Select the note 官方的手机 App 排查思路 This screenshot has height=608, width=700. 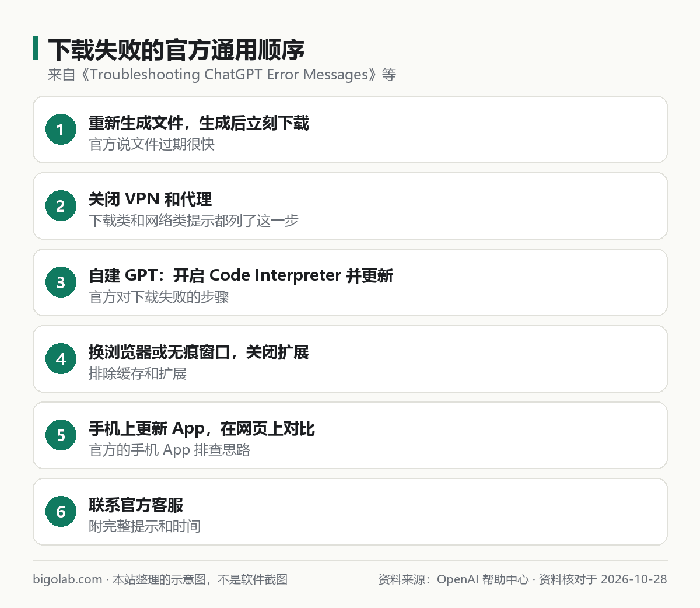coord(170,450)
